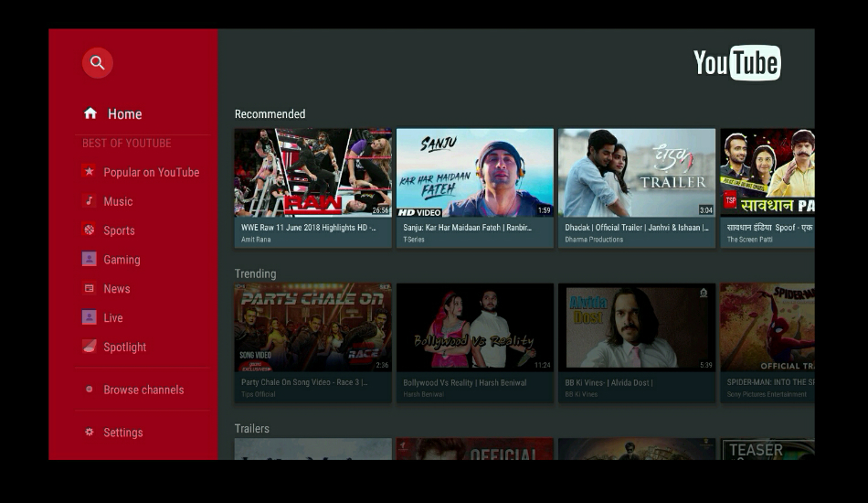The width and height of the screenshot is (868, 503).
Task: Click the 'Trending' row heading
Action: click(x=255, y=273)
